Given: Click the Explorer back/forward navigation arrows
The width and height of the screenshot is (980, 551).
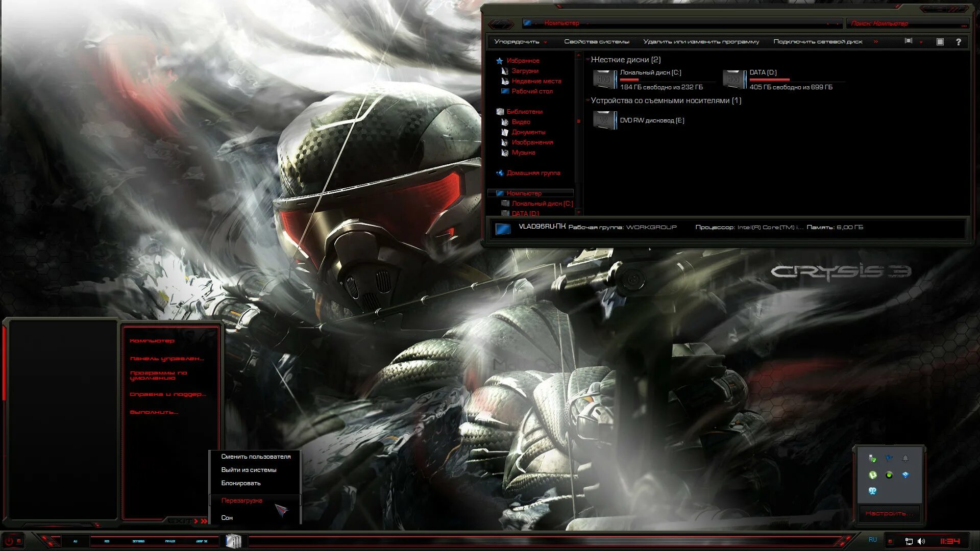Looking at the screenshot, I should pos(501,23).
